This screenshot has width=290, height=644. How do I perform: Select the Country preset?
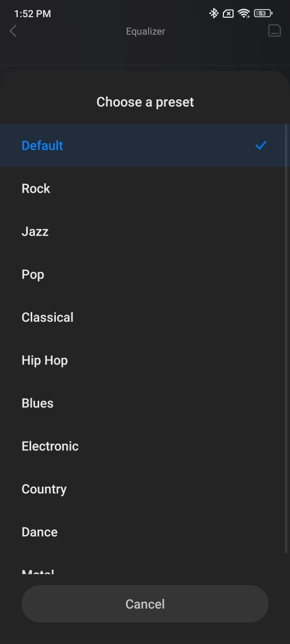[x=145, y=489]
